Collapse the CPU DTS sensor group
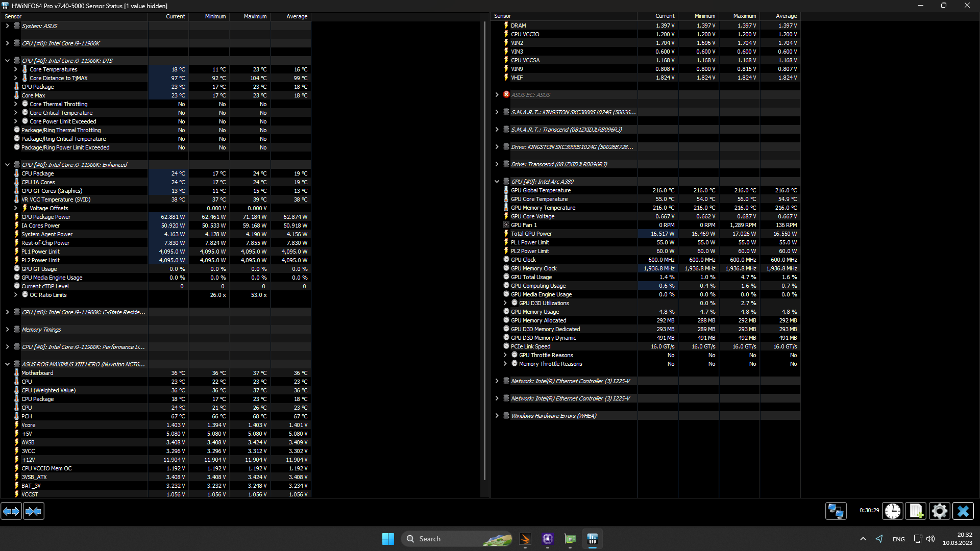The image size is (980, 551). pyautogui.click(x=7, y=61)
